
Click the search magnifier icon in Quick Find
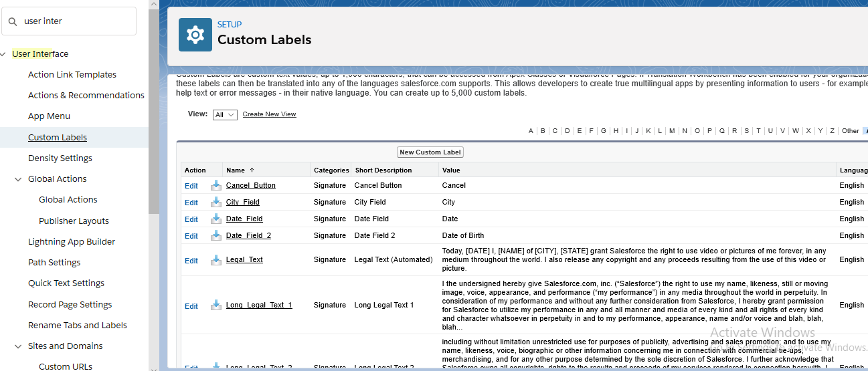coord(13,21)
